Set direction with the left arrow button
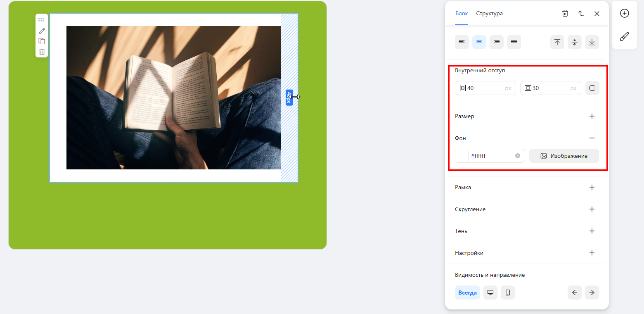Screen dimensions: 644x314 [x=575, y=293]
